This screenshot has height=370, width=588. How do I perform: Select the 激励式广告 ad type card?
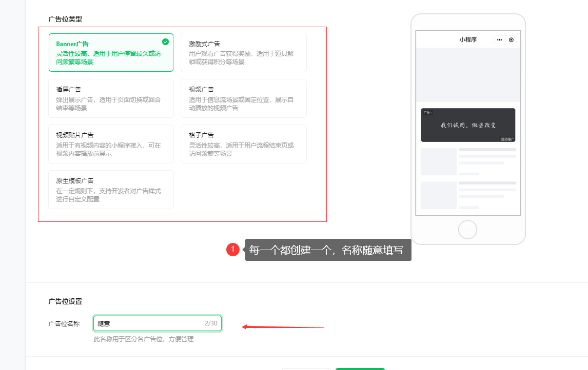coord(244,52)
